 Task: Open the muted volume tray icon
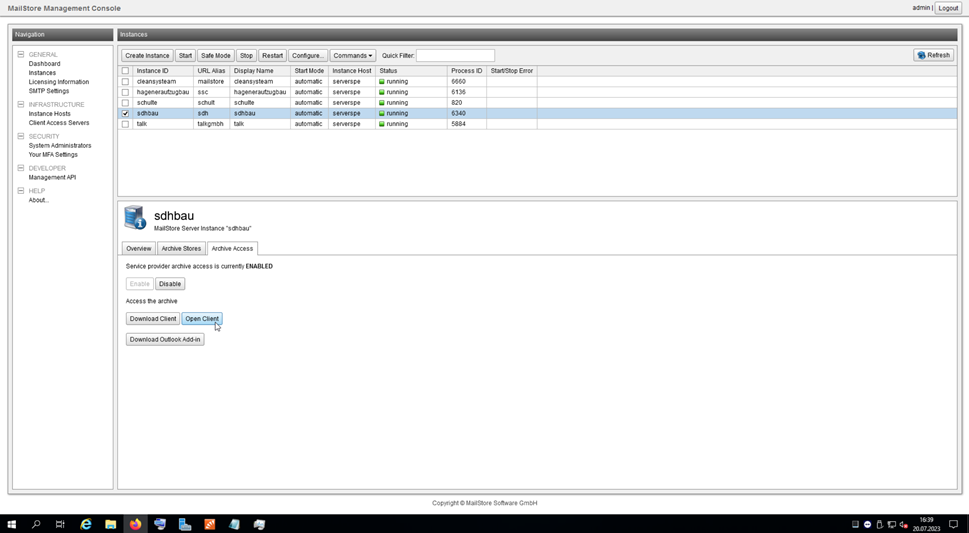pyautogui.click(x=903, y=524)
